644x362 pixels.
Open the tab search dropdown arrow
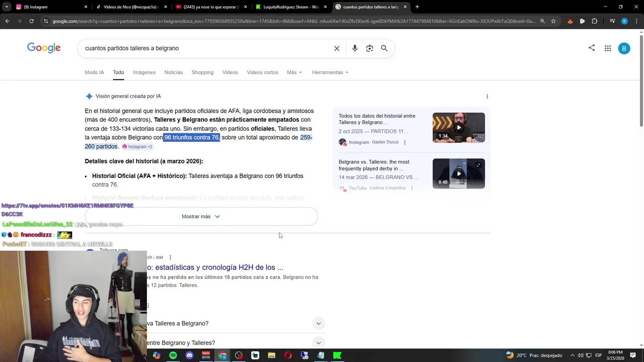[6, 7]
